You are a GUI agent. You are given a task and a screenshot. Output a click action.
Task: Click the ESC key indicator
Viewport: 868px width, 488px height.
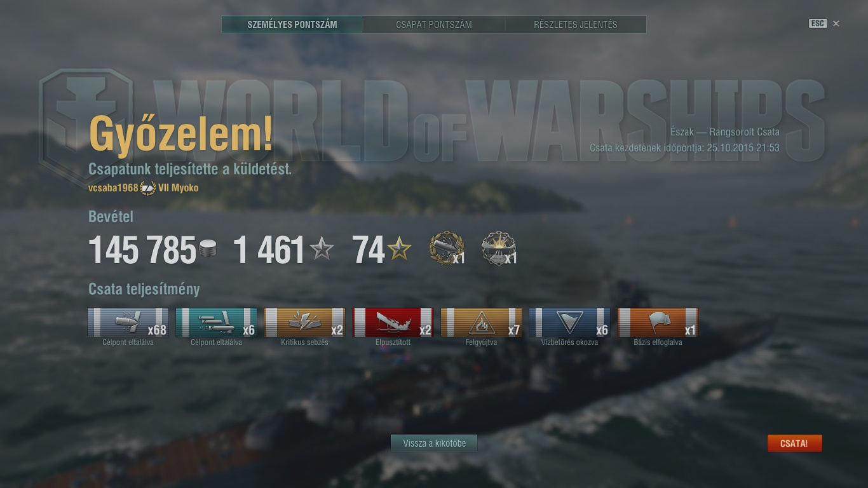(818, 24)
